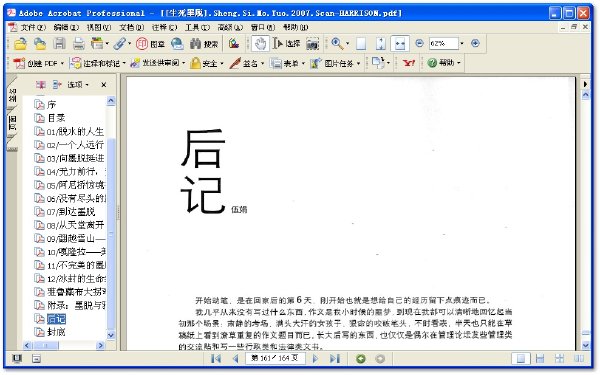Click the 62% zoom level field
Viewport: 600px width, 375px height.
443,43
